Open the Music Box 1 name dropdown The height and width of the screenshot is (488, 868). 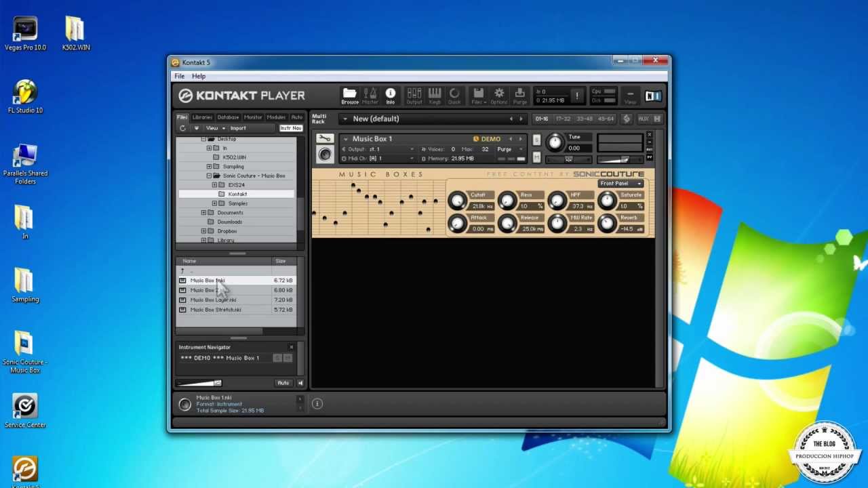pyautogui.click(x=345, y=139)
